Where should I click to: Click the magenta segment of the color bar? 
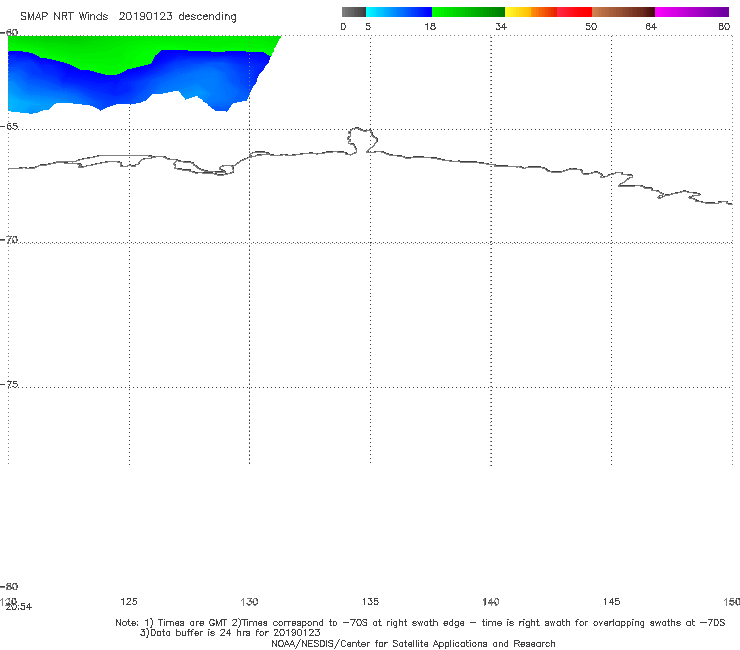(x=692, y=12)
